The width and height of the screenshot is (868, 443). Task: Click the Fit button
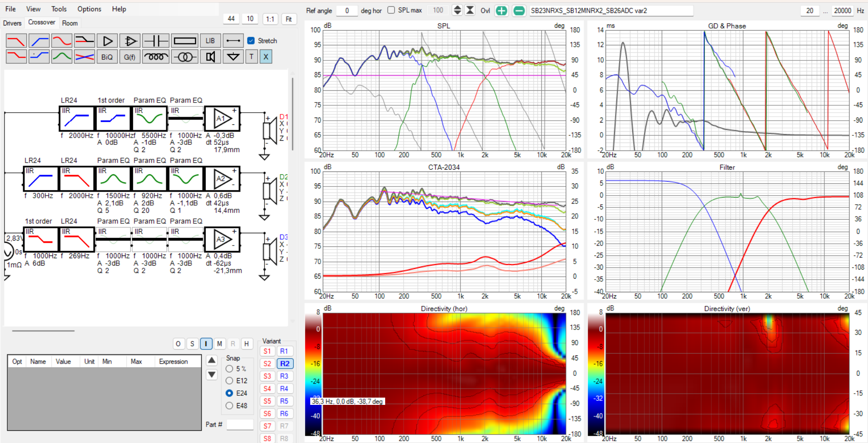[x=289, y=19]
